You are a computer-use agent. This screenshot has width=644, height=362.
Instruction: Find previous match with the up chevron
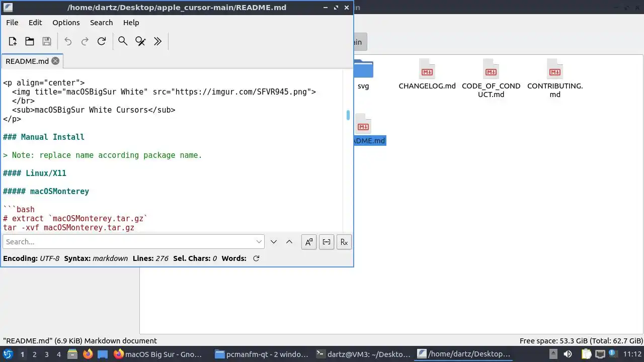coord(289,242)
